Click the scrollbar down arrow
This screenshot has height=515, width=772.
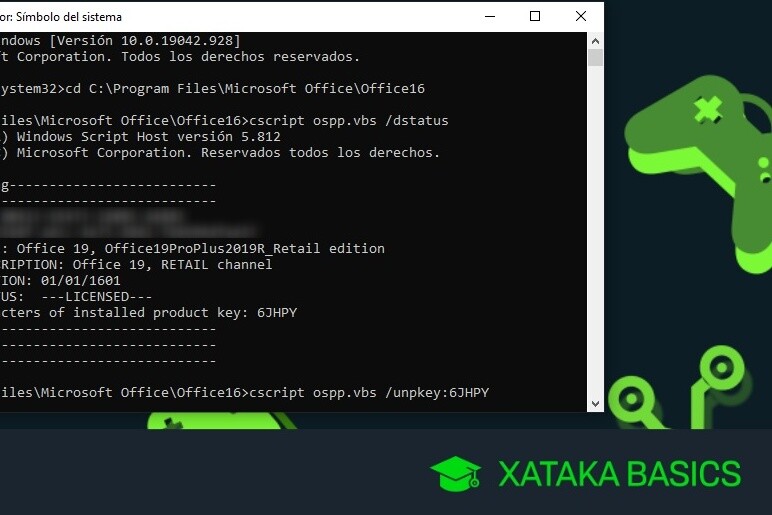(x=595, y=404)
